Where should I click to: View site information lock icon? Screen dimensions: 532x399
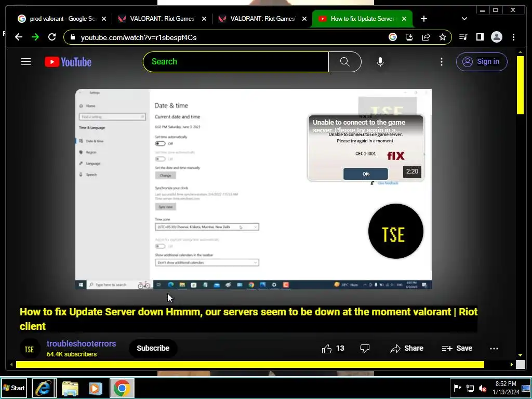(72, 37)
